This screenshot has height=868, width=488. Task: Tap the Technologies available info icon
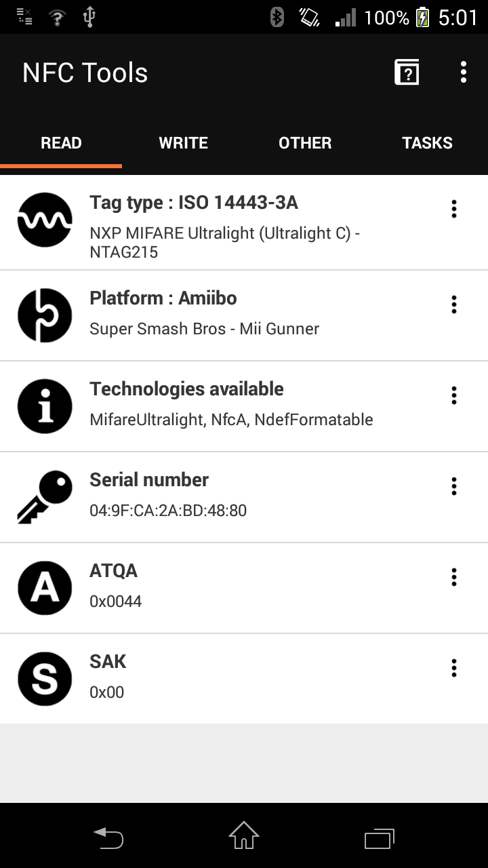(x=45, y=406)
